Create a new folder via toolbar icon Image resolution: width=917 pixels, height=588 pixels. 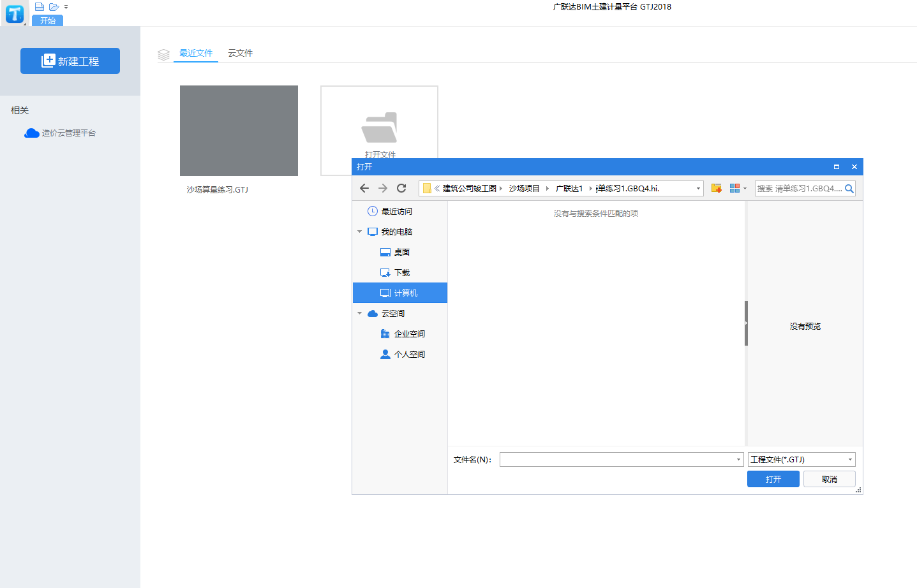(x=717, y=188)
